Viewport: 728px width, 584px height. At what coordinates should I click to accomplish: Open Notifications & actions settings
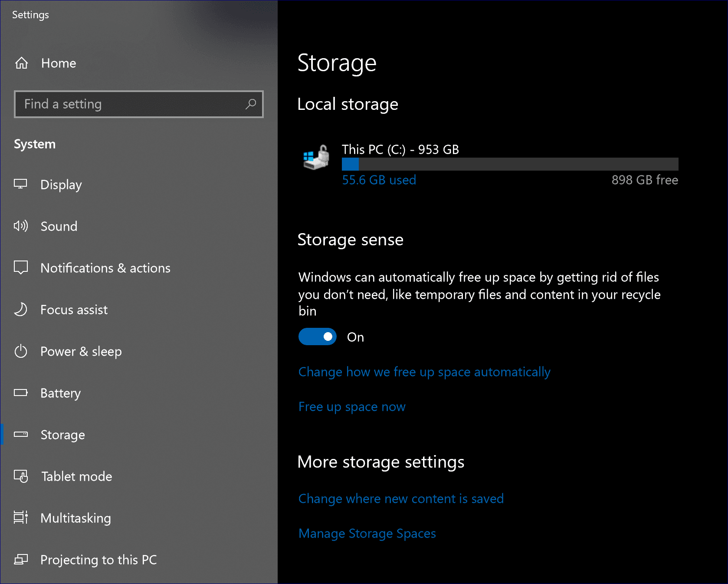point(105,268)
